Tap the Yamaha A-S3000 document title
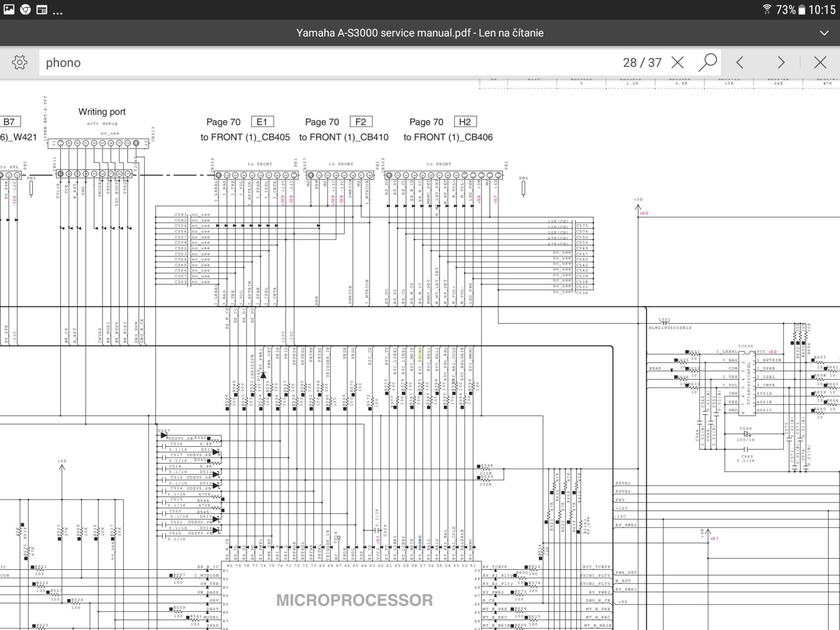The height and width of the screenshot is (630, 840). (420, 33)
